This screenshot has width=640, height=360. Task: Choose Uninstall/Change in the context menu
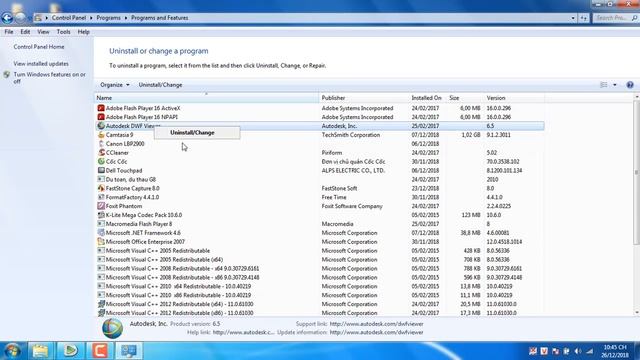197,133
